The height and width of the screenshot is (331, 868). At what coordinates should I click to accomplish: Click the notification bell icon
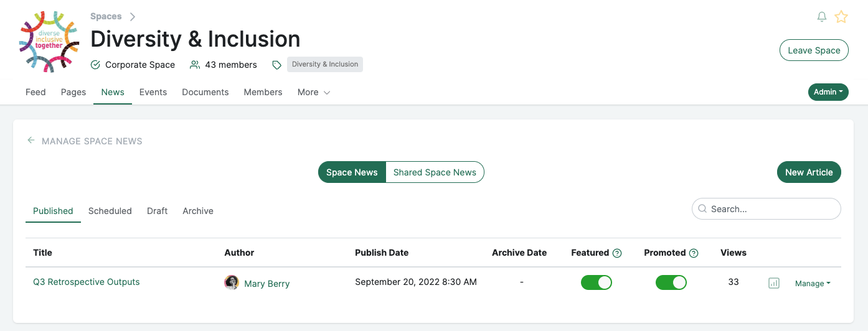tap(822, 17)
